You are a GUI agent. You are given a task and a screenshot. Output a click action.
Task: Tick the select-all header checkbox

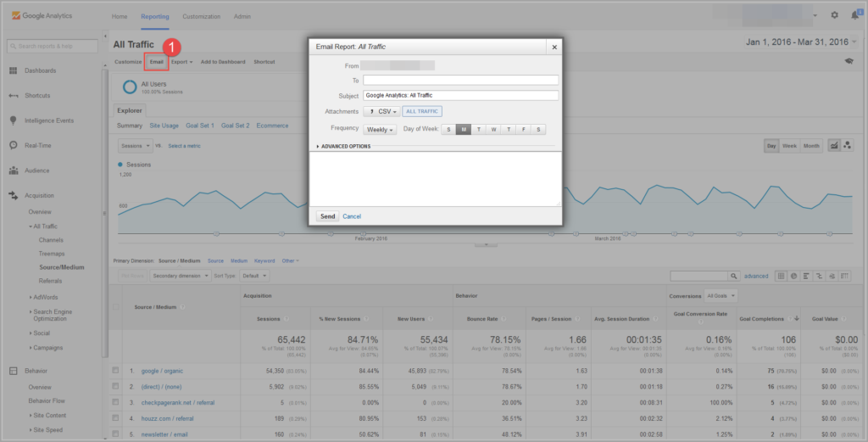(x=115, y=307)
